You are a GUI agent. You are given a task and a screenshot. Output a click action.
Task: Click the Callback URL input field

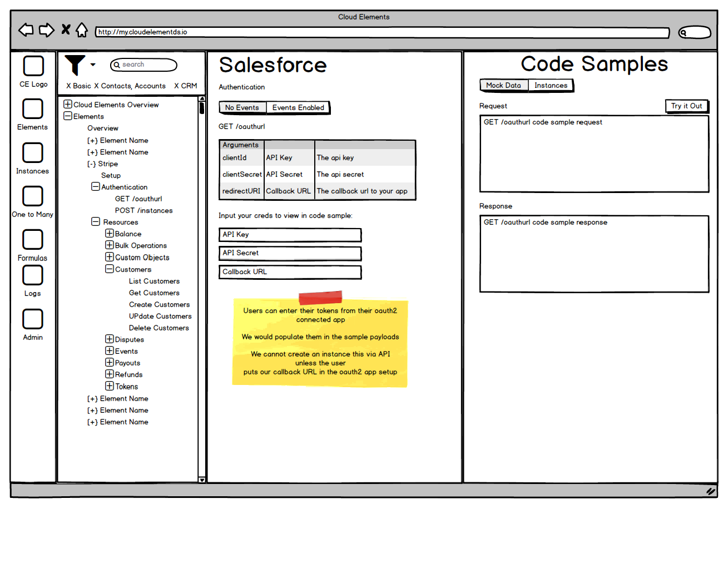tap(290, 272)
